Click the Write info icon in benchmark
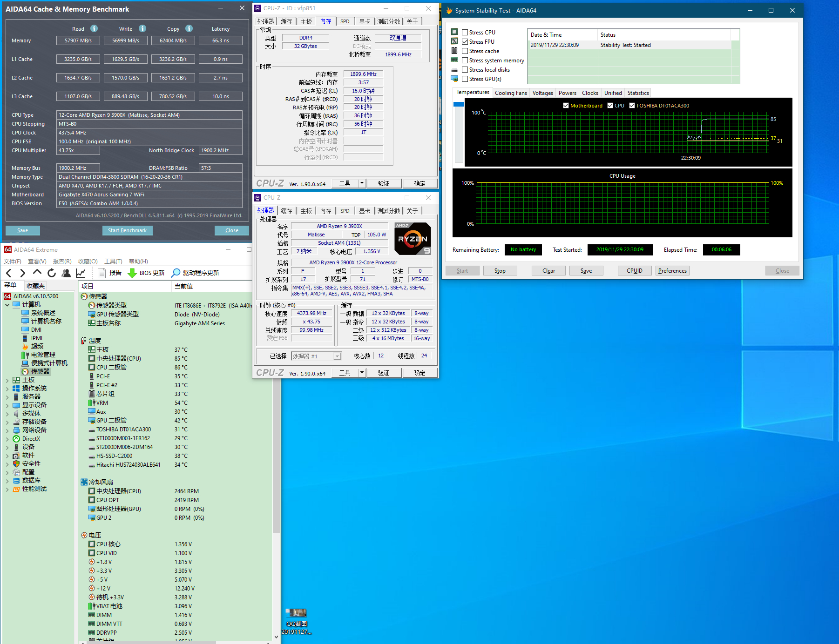This screenshot has width=839, height=644. point(142,28)
